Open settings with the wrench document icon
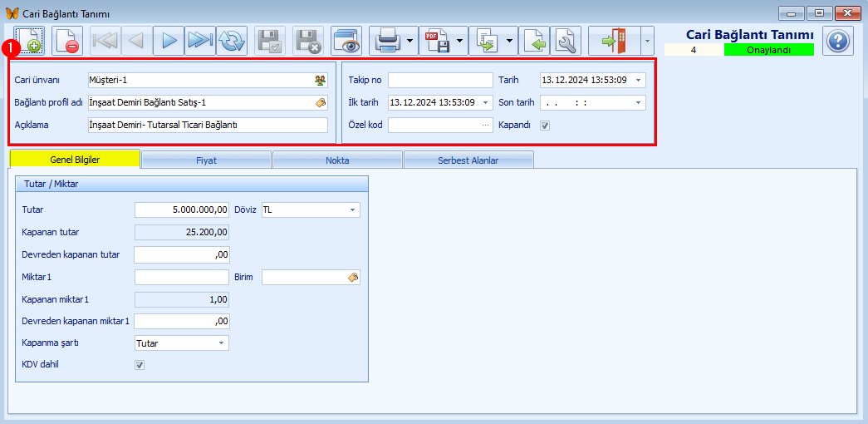The width and height of the screenshot is (868, 424). (x=566, y=41)
